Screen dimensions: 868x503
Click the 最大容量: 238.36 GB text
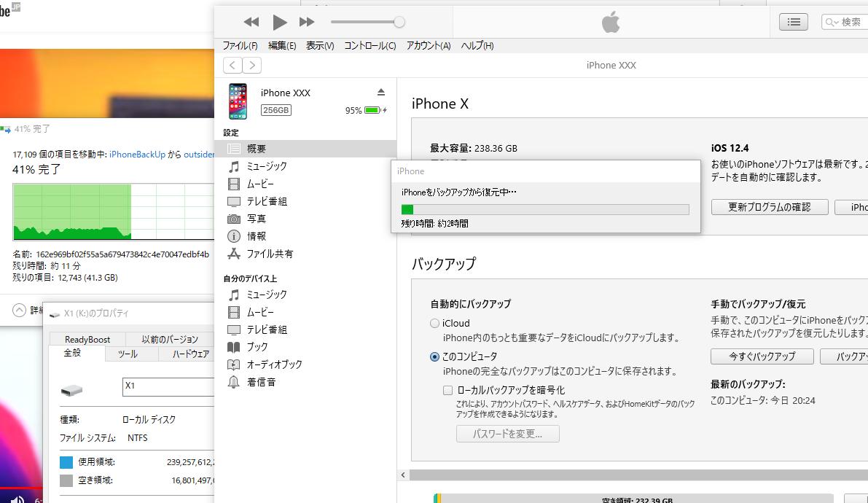point(474,149)
